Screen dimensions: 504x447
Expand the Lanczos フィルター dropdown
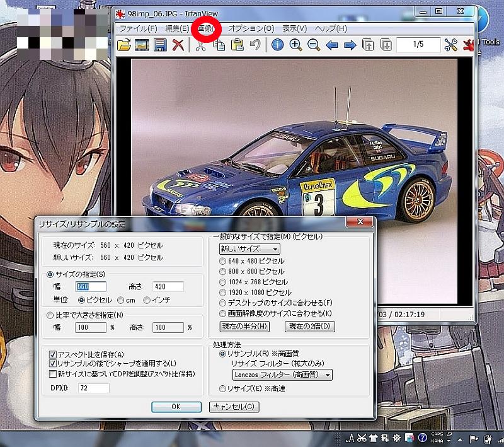[x=280, y=374]
